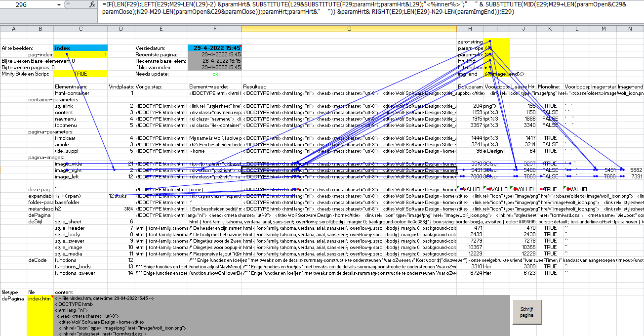Image resolution: width=644 pixels, height=336 pixels.
Task: Select column G header
Action: pyautogui.click(x=349, y=29)
